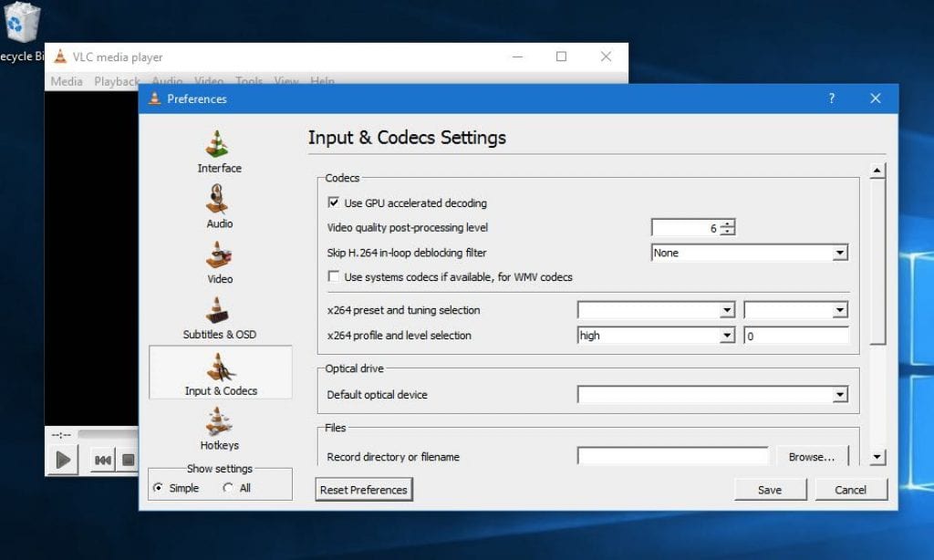Select the Interface settings category
The height and width of the screenshot is (560, 934).
219,151
